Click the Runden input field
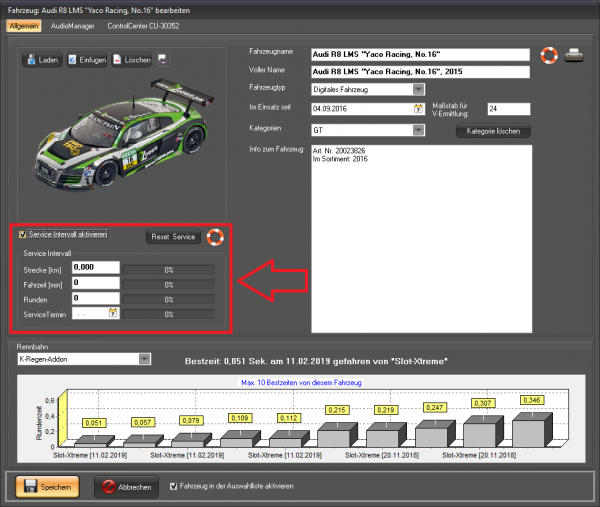 pyautogui.click(x=96, y=298)
